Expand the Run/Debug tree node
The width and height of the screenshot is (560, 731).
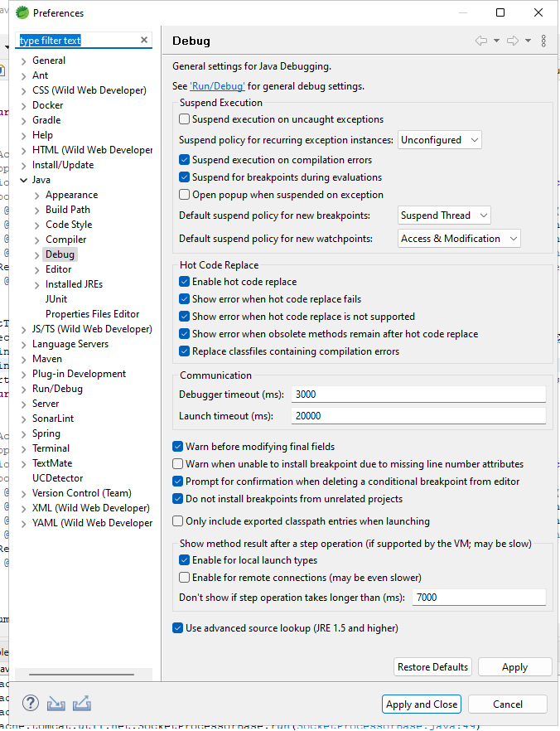tap(24, 390)
